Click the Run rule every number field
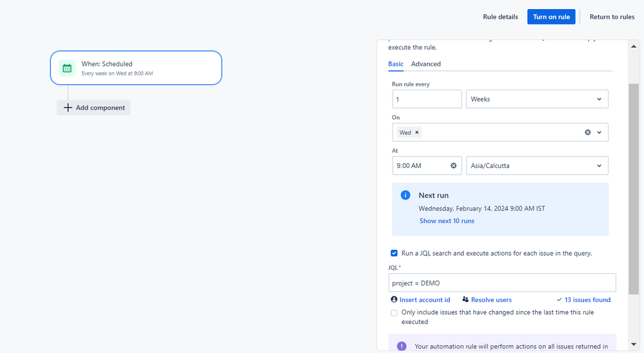The image size is (644, 353). click(427, 99)
